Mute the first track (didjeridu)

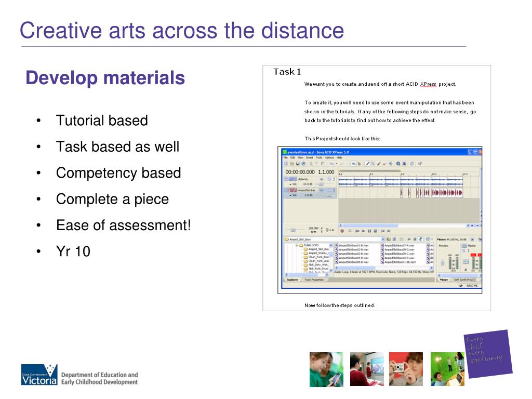(x=329, y=179)
